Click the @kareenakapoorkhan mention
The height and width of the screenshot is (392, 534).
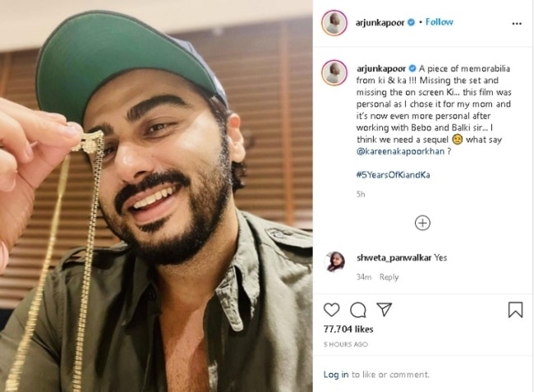(x=400, y=151)
